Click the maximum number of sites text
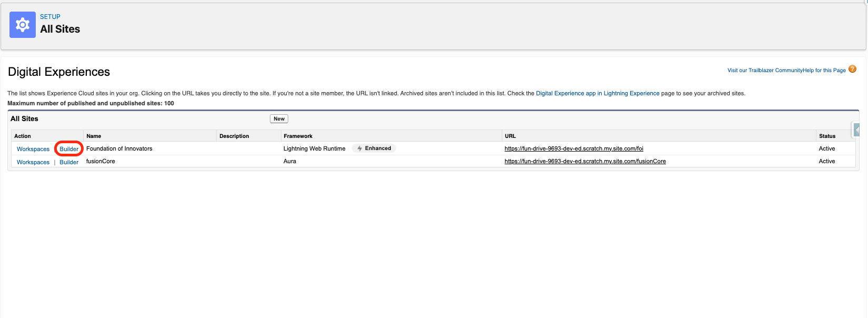 pos(90,103)
